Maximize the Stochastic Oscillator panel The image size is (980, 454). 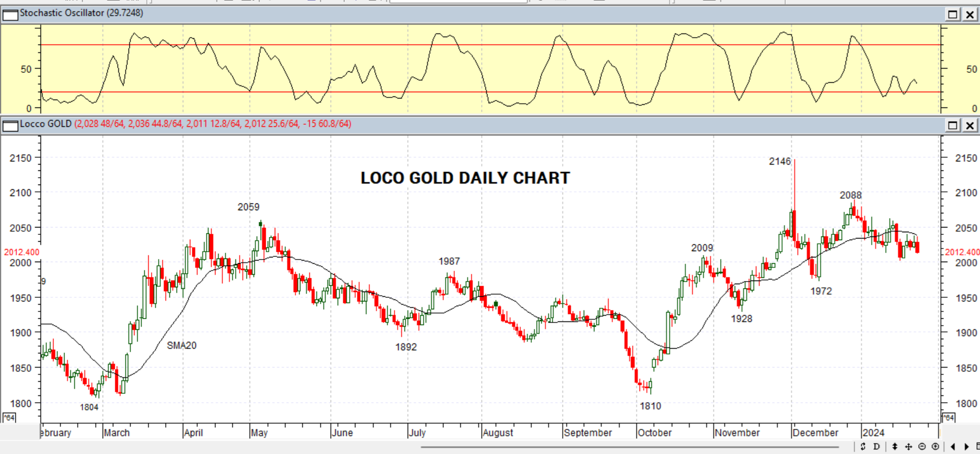pyautogui.click(x=953, y=15)
